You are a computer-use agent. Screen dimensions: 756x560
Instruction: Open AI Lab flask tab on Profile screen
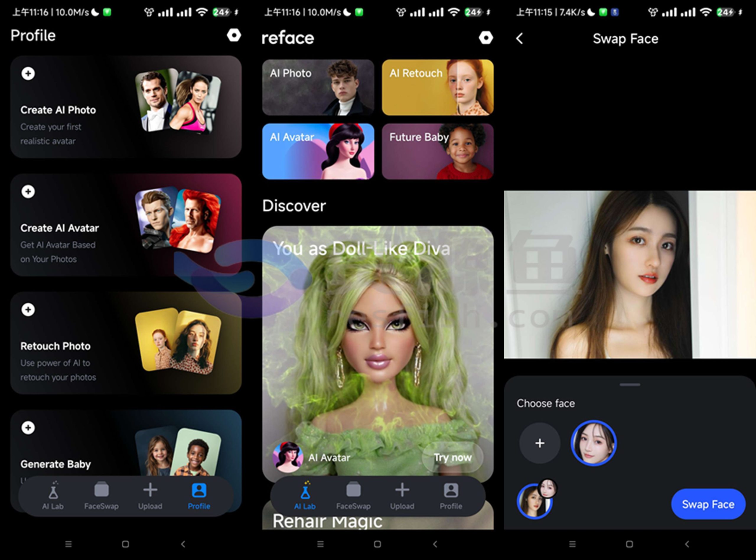53,496
